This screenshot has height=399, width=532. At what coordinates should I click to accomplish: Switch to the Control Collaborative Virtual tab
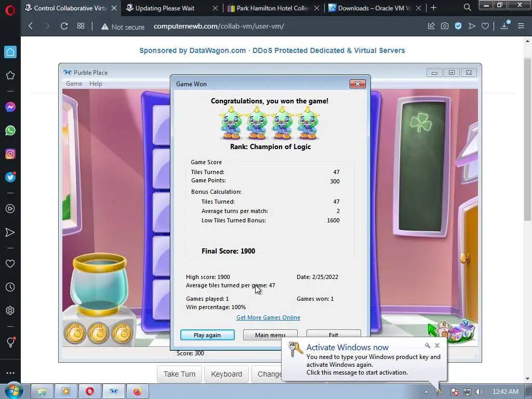point(71,8)
